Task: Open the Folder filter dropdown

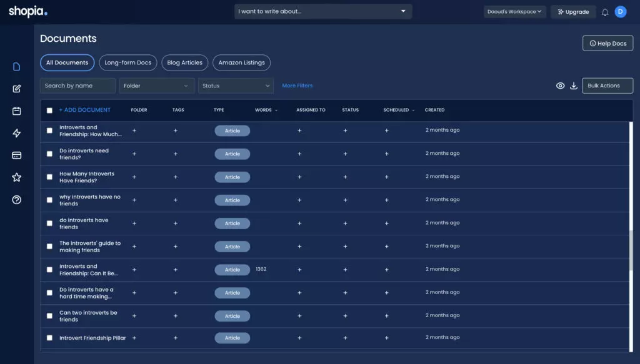Action: point(156,86)
